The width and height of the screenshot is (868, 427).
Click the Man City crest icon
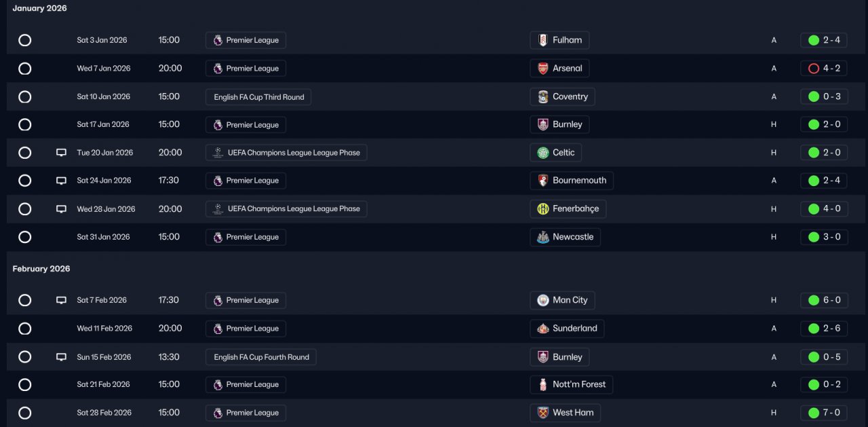coord(542,300)
